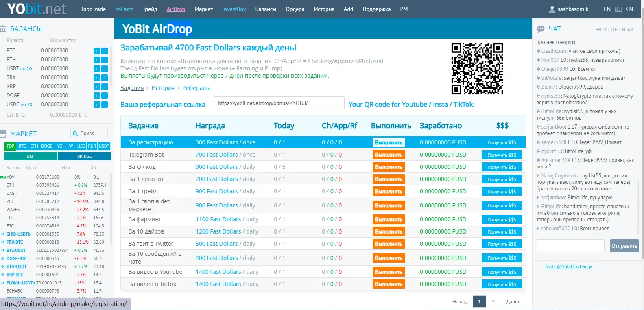Click the bank icon beside БАЛАНСЫ
Viewport: 644px width, 310px height.
(x=3, y=29)
